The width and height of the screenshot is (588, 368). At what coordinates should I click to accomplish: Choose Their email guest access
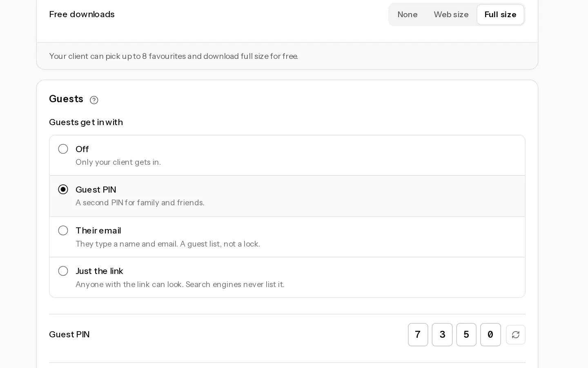point(287,237)
